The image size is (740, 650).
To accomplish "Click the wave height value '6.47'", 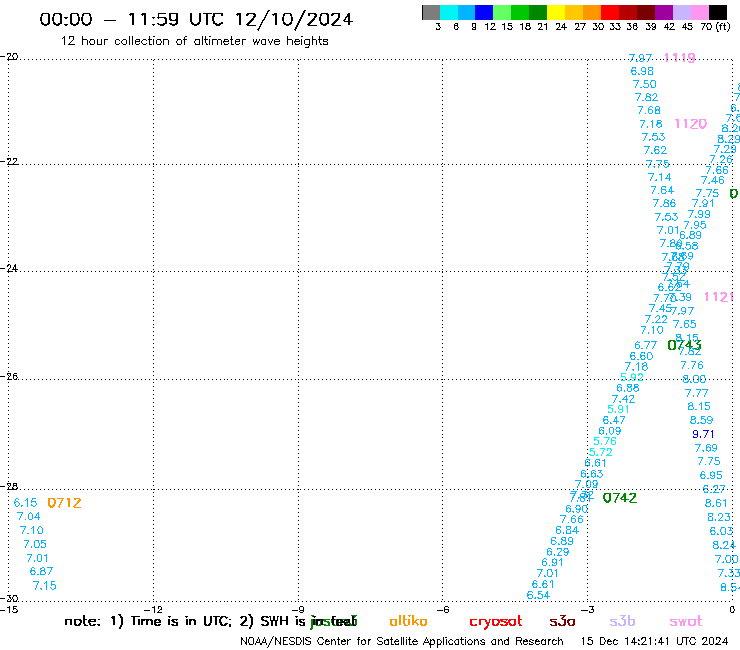I will (614, 420).
